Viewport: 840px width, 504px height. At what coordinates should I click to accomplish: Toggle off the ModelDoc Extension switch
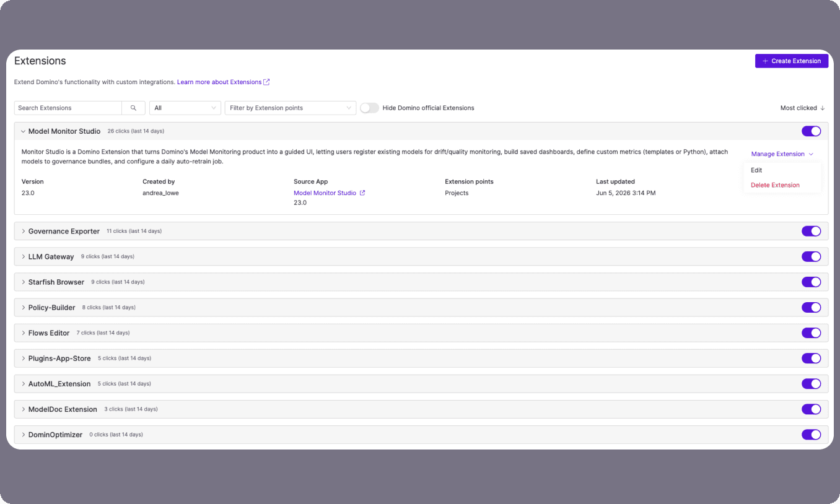pos(811,409)
